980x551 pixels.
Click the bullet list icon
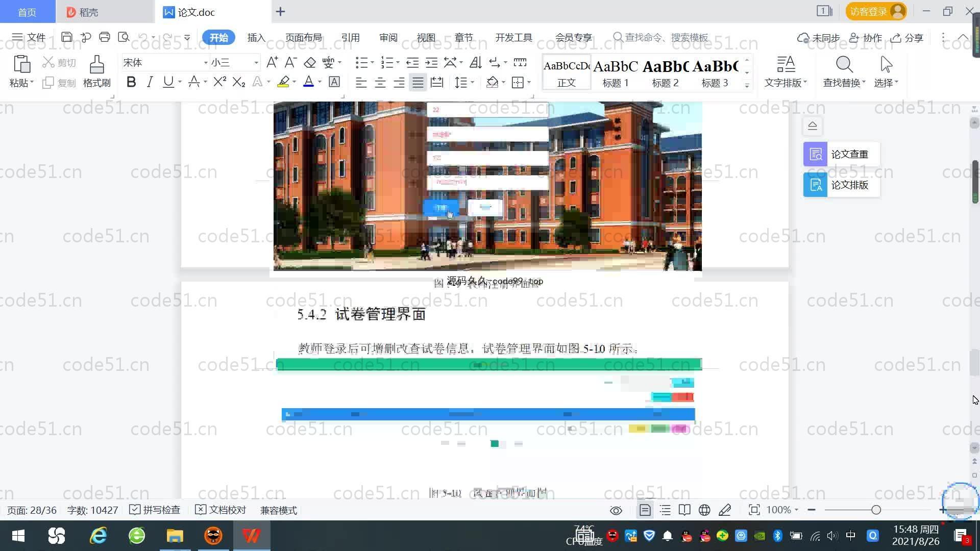361,62
